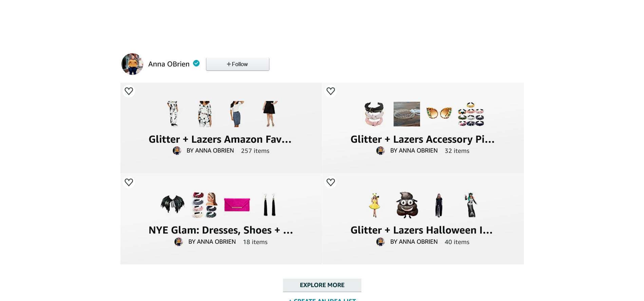644x301 pixels.
Task: Follow Anna OBrien
Action: 238,64
